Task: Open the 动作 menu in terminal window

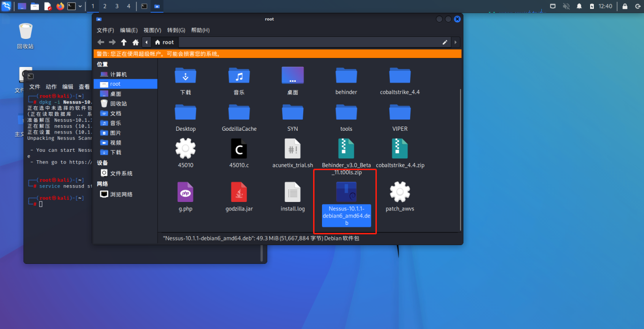Action: (x=51, y=87)
